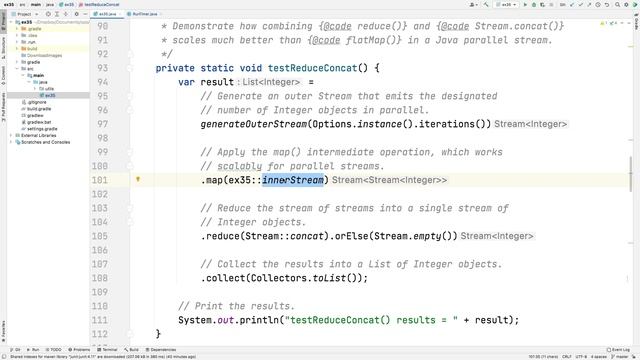This screenshot has height=360, width=640.
Task: Click the green Debug bug icon
Action: click(x=534, y=4)
